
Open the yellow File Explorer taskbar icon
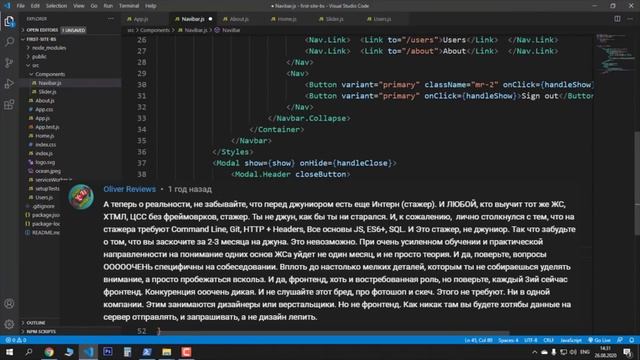click(167, 352)
